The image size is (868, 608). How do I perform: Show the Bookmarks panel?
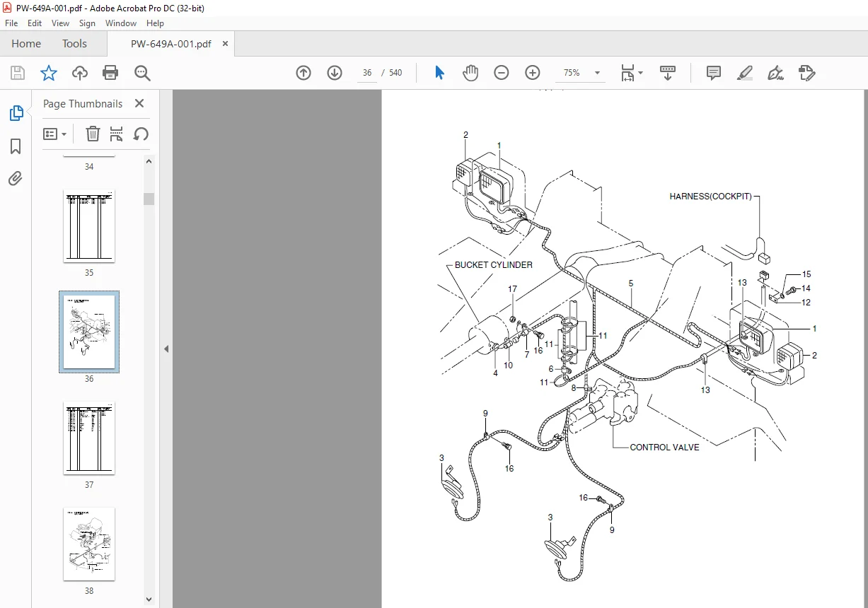point(16,146)
